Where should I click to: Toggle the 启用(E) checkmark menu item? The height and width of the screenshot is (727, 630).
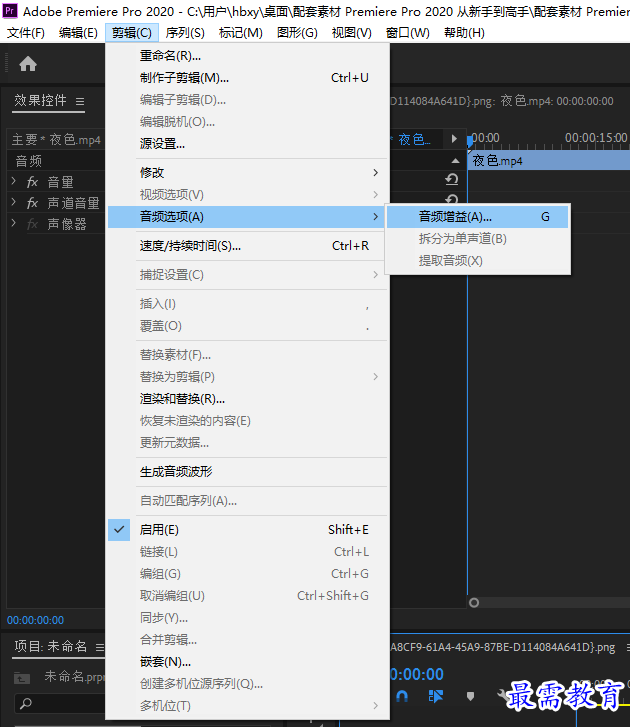coord(248,529)
